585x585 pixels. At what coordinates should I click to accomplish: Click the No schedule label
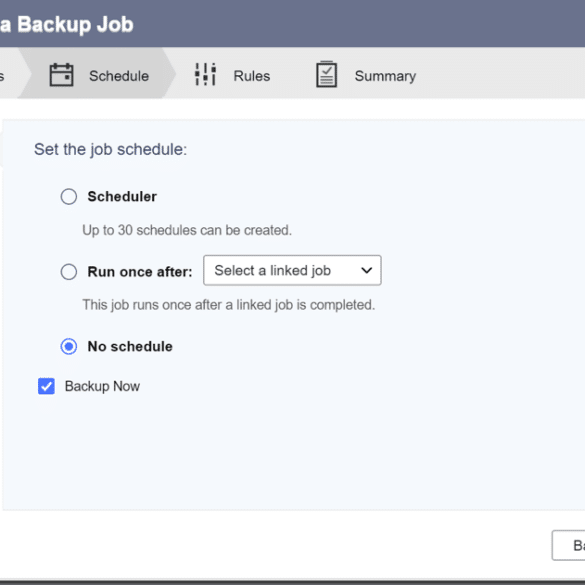130,346
